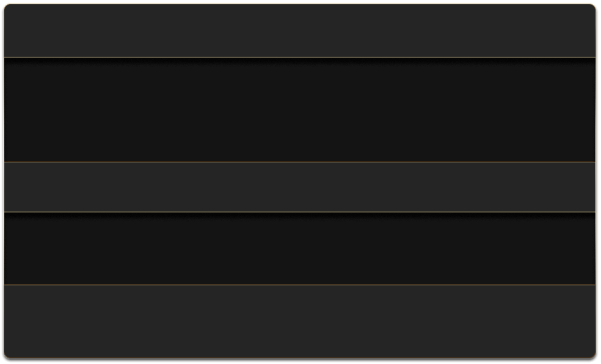Click the bottom empty panel row
The width and height of the screenshot is (601, 364).
point(299,321)
